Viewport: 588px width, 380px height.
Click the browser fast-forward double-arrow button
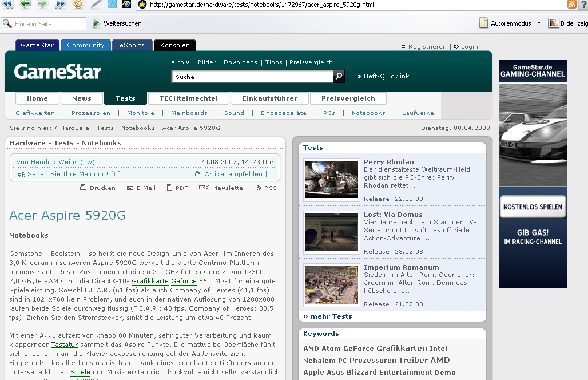click(61, 4)
